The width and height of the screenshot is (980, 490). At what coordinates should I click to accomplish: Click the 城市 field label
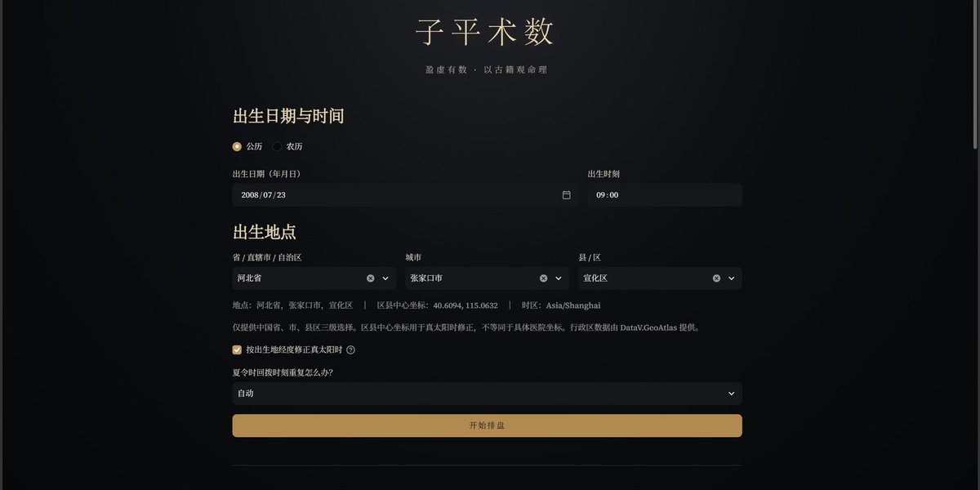tap(413, 257)
